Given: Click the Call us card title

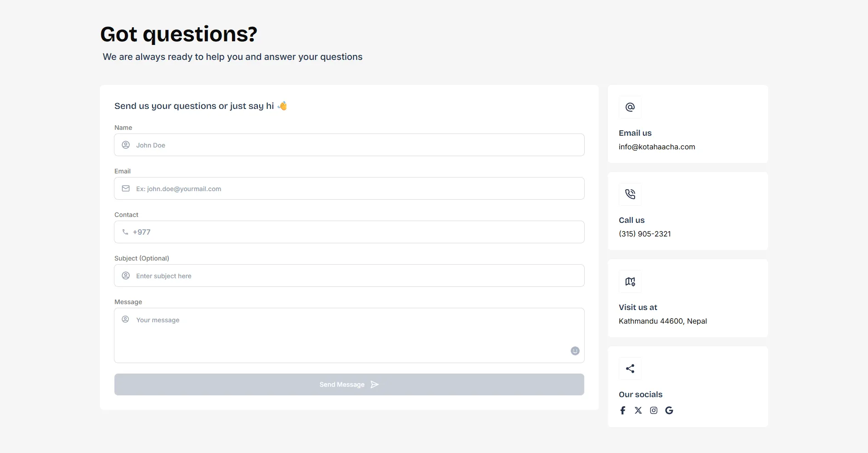Looking at the screenshot, I should tap(631, 220).
